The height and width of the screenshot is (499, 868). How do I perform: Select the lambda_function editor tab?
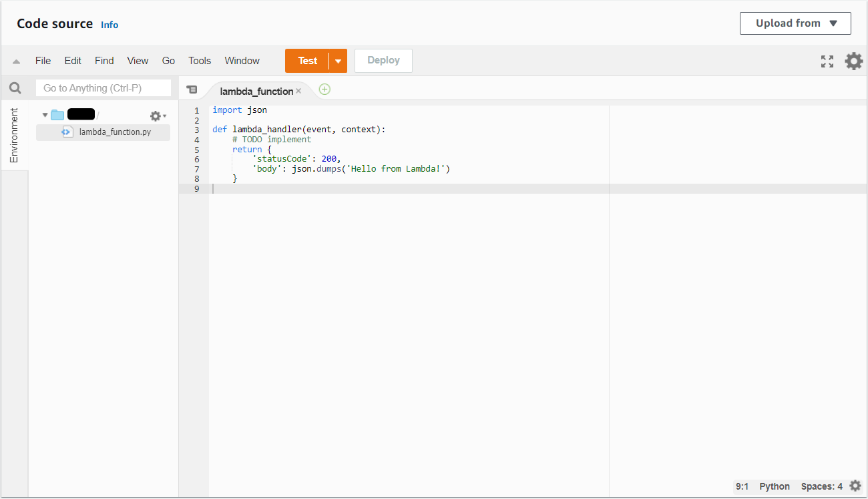click(256, 91)
